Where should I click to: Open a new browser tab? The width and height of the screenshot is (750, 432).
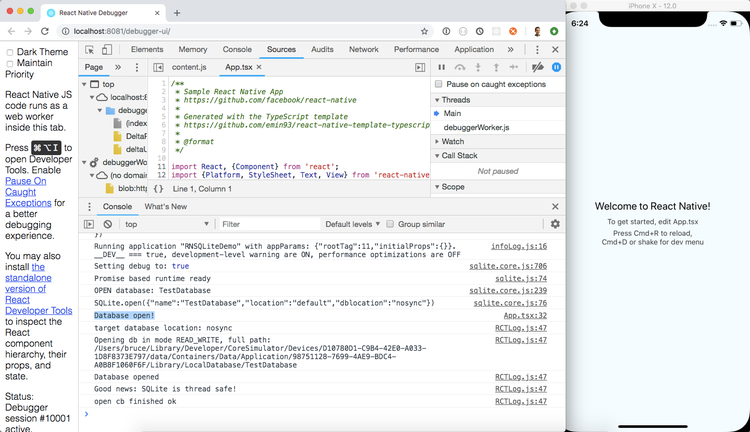point(177,13)
